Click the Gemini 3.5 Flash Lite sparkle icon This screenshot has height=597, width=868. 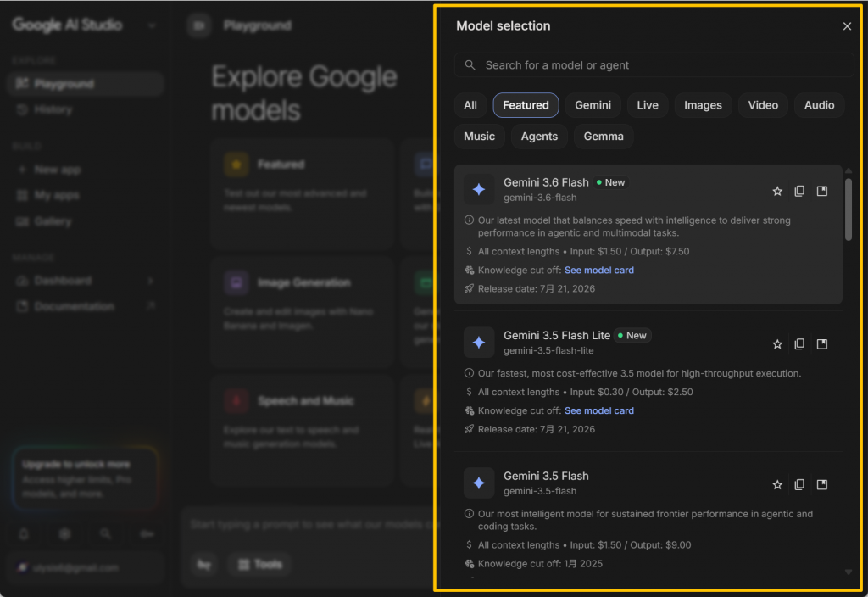(x=479, y=343)
